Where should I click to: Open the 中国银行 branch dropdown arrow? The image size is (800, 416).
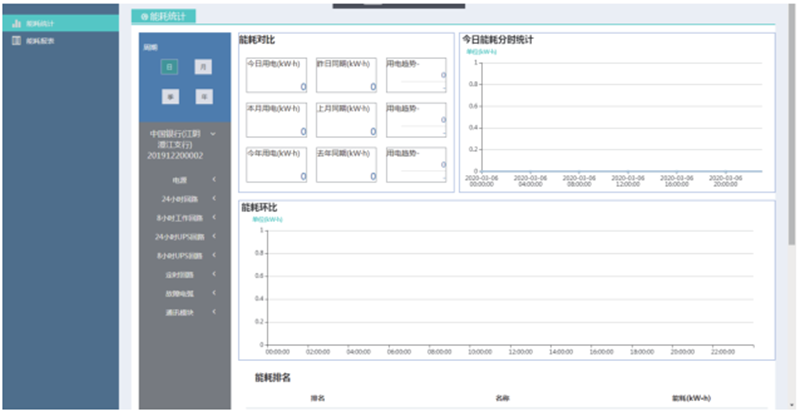213,133
